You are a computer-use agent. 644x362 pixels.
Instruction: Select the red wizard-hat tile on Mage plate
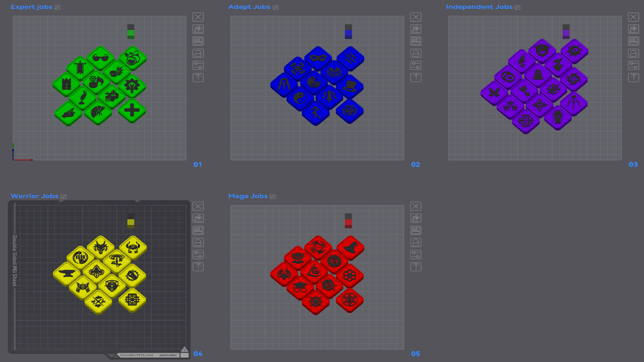(x=350, y=247)
